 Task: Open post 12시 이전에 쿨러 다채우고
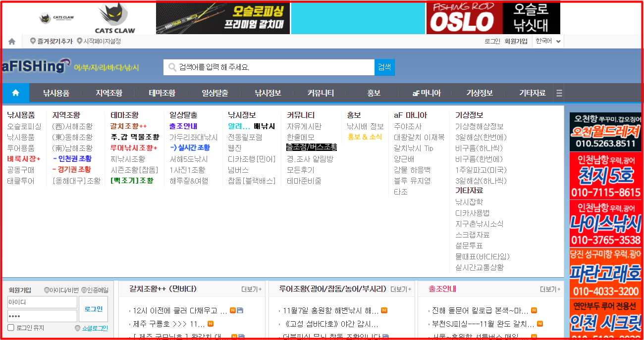point(180,311)
